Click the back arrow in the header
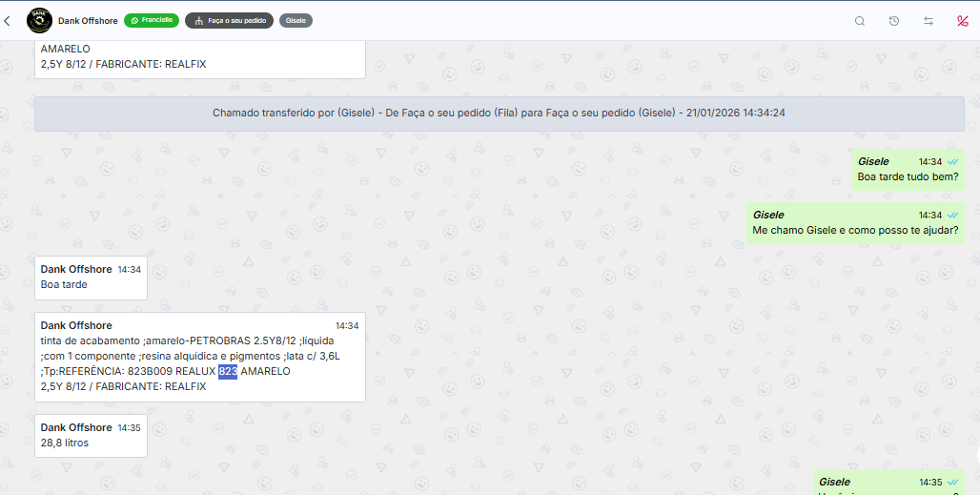The height and width of the screenshot is (495, 980). click(x=8, y=21)
